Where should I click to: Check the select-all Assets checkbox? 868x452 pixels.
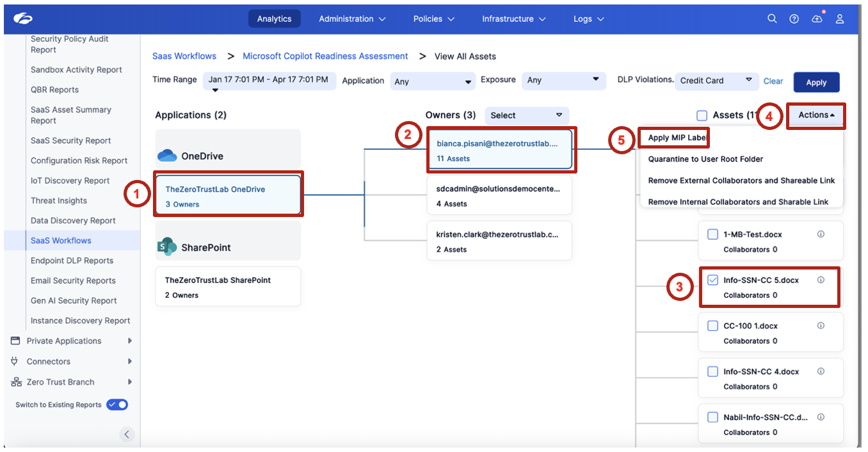coord(702,115)
